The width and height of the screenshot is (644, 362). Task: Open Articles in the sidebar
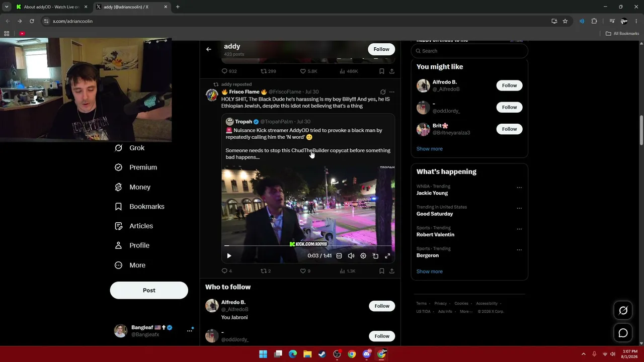[134, 226]
